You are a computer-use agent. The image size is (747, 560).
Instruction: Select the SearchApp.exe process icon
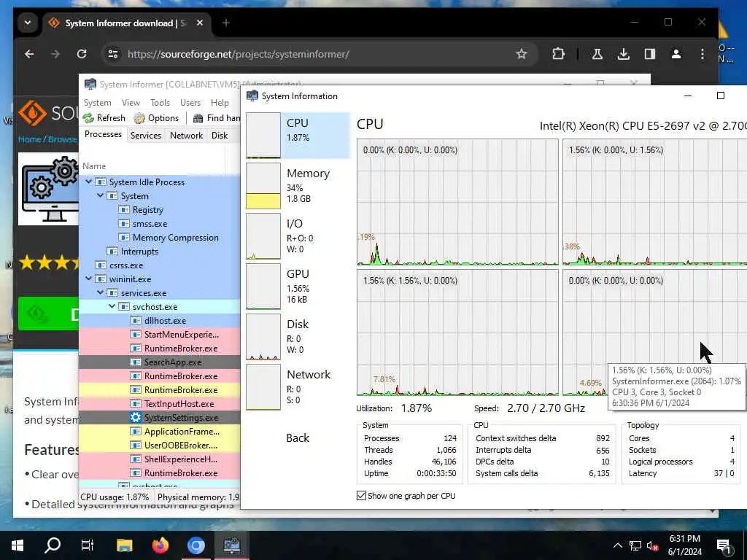(136, 362)
